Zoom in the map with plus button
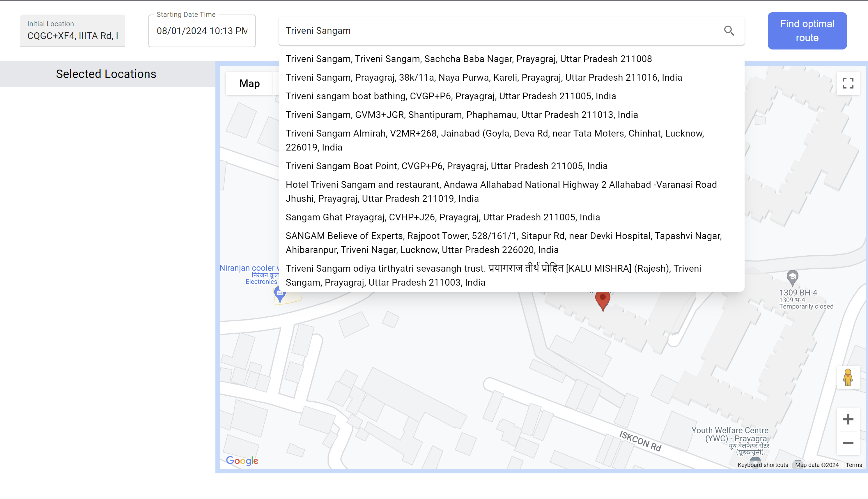Image resolution: width=868 pixels, height=499 pixels. 848,419
